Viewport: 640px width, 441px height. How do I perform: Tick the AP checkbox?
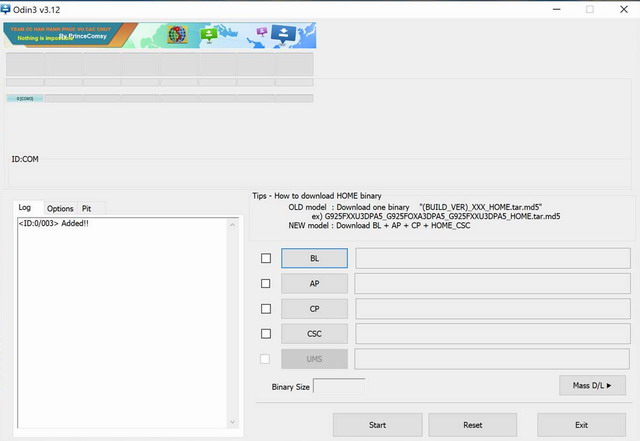[266, 283]
